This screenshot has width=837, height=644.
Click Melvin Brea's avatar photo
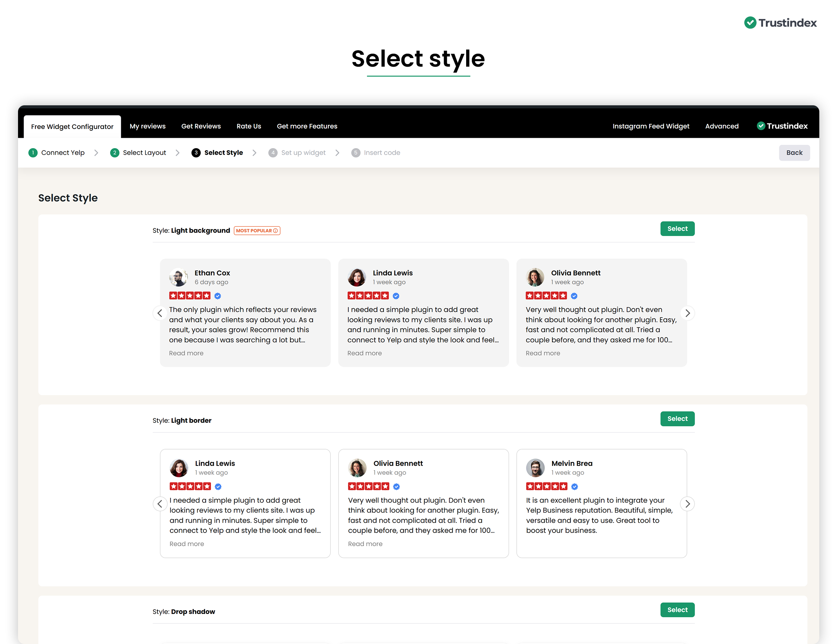535,468
